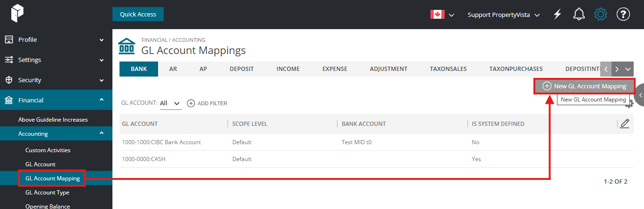
Task: Open the Canada flag country dropdown
Action: (x=442, y=15)
